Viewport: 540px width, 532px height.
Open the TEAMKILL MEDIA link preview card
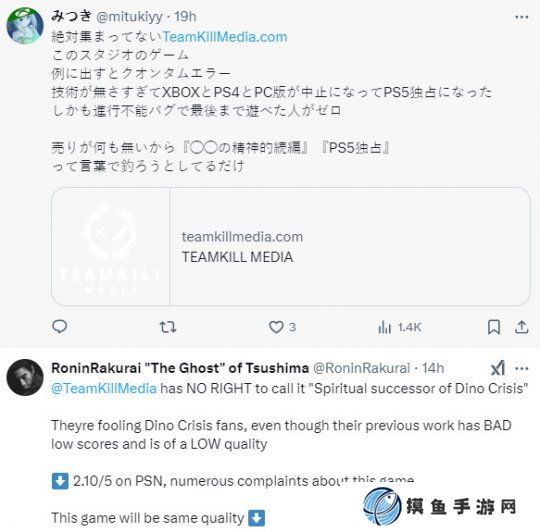[x=291, y=247]
